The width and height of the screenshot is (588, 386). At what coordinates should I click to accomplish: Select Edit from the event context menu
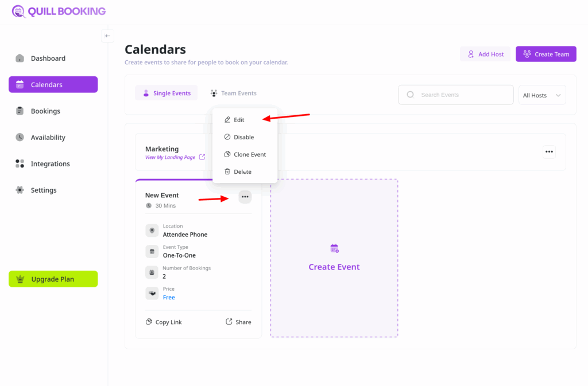point(239,120)
